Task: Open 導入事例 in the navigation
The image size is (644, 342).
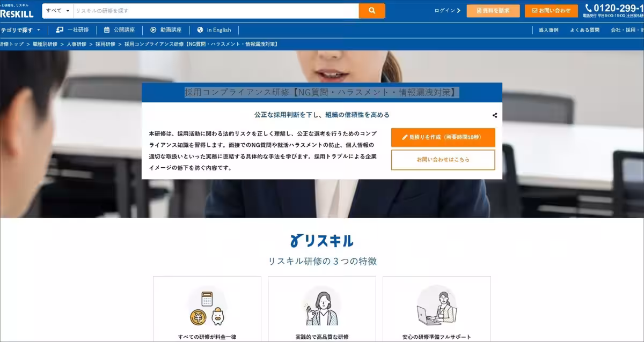Action: click(x=548, y=30)
